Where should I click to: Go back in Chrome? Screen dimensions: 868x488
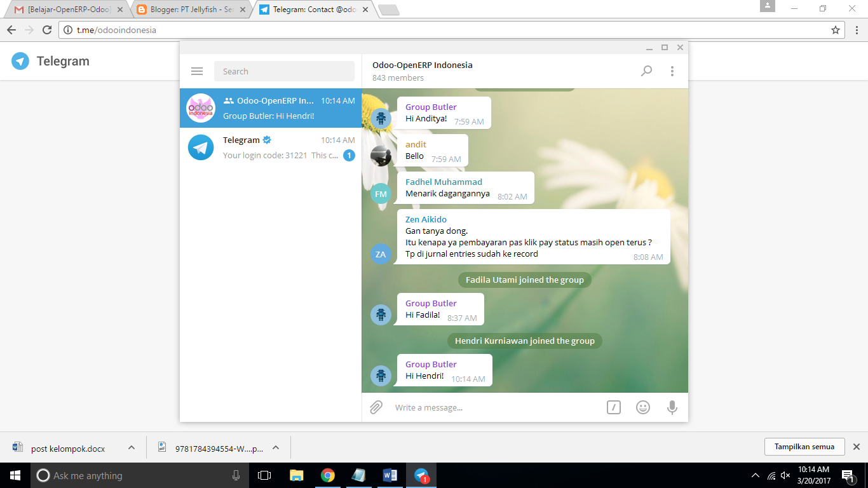coord(11,30)
